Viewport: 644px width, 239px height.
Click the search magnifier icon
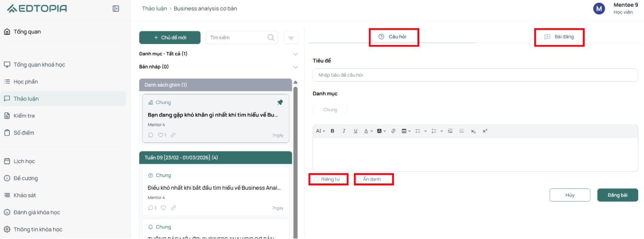coord(271,37)
